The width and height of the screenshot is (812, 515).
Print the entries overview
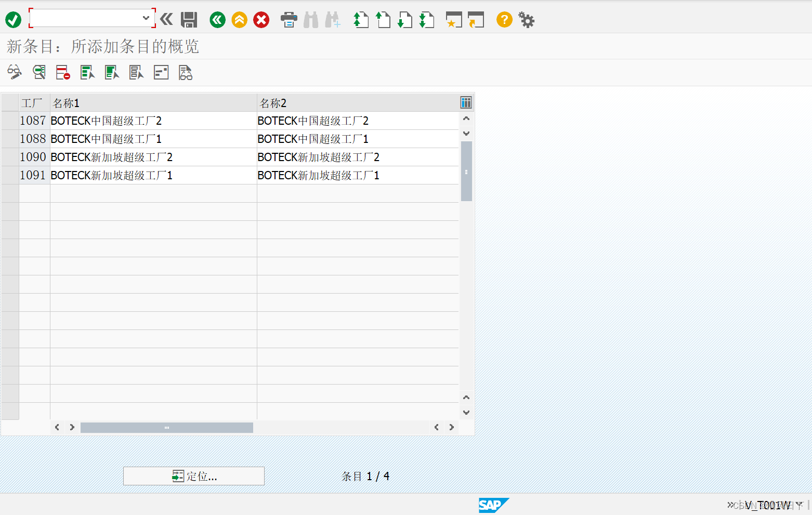pyautogui.click(x=289, y=20)
